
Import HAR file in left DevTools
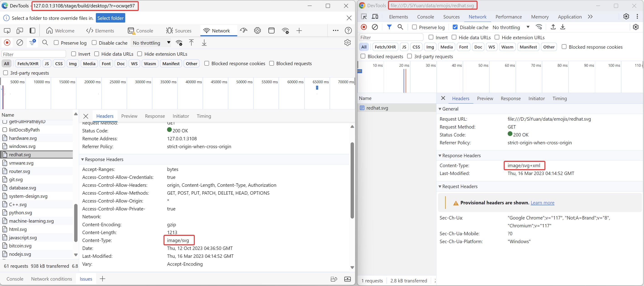[x=191, y=42]
